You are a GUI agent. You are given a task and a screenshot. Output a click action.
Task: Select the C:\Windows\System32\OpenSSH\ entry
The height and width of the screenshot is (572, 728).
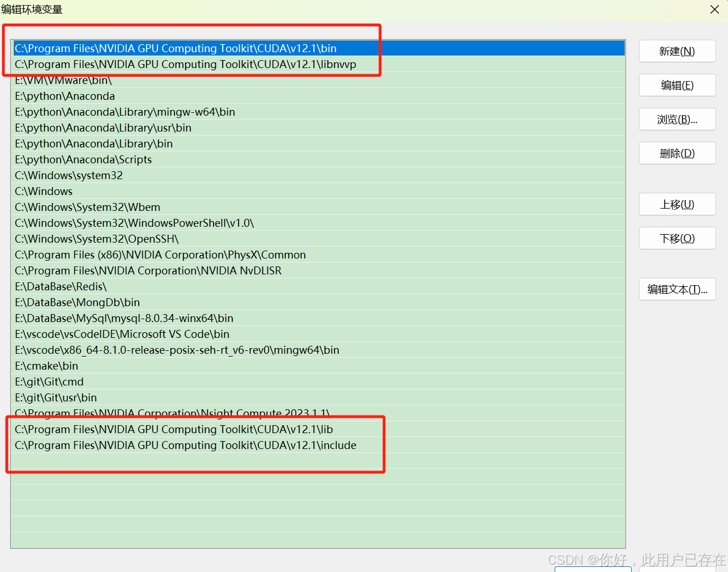tap(318, 239)
